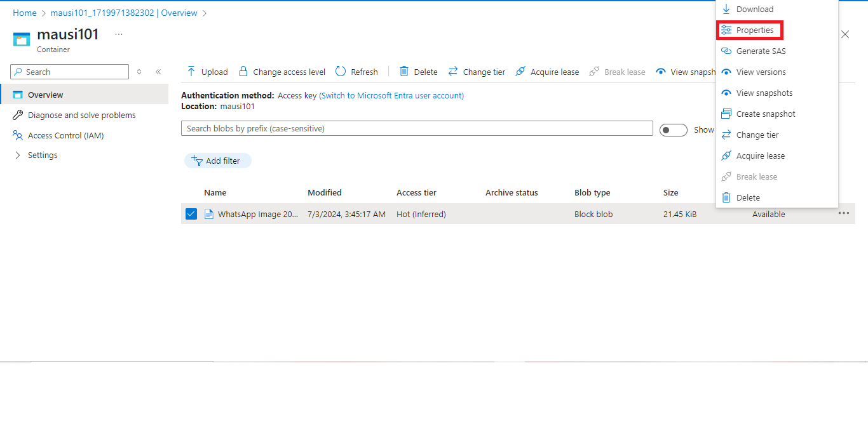868x424 pixels.
Task: Click the mausi101 container icon
Action: point(22,39)
